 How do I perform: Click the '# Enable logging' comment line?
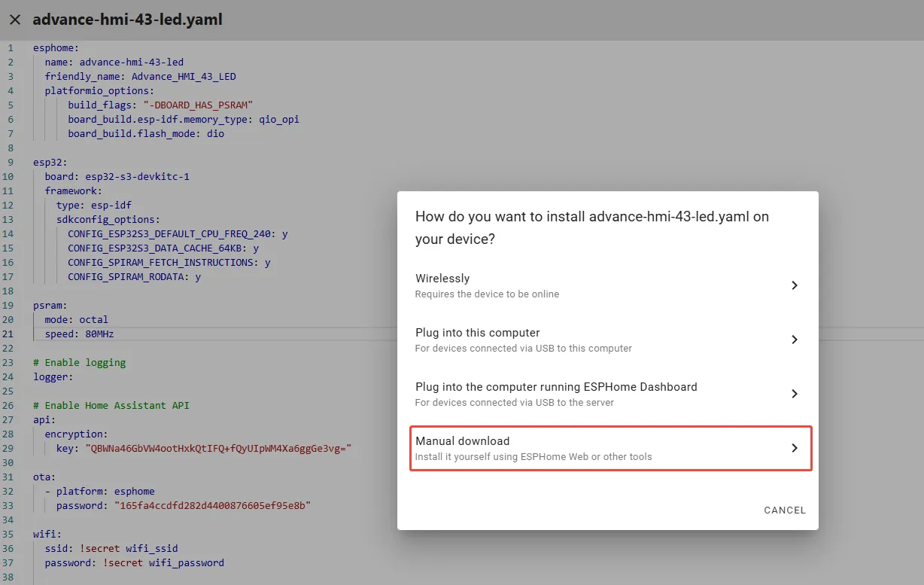[79, 363]
